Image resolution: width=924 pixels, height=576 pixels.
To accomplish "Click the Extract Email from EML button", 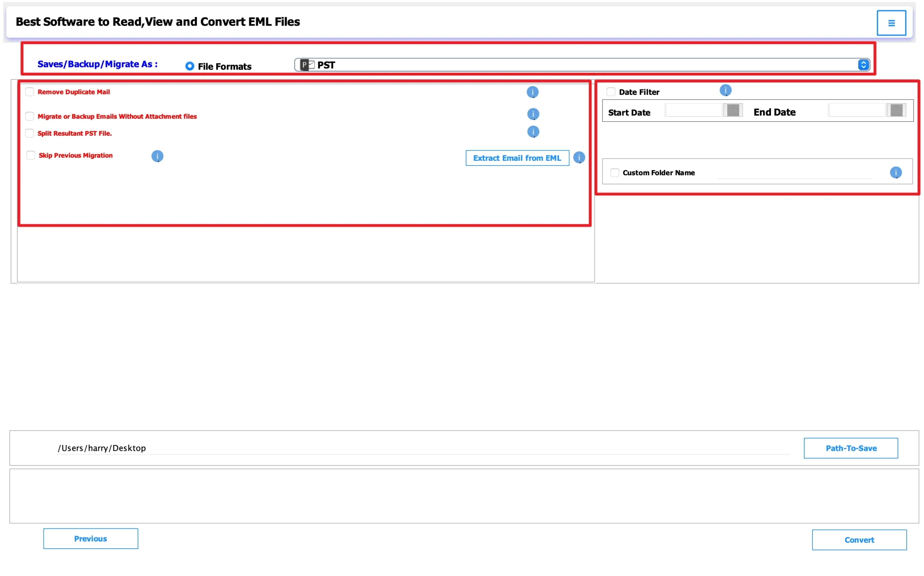I will click(517, 158).
